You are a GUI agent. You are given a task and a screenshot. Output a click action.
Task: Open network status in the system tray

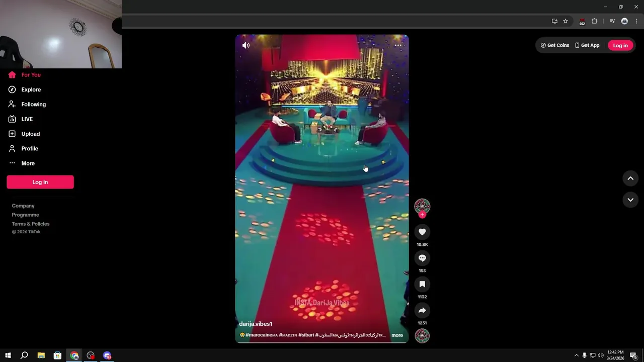coord(593,355)
